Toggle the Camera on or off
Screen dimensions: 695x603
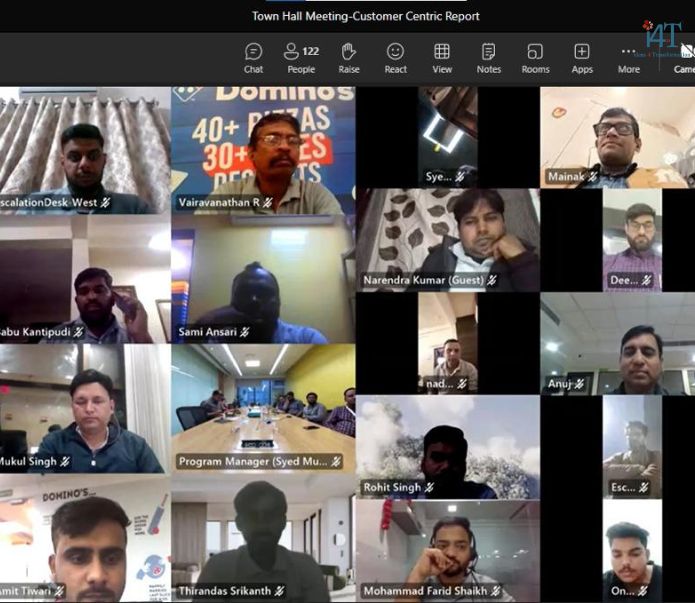click(x=685, y=58)
